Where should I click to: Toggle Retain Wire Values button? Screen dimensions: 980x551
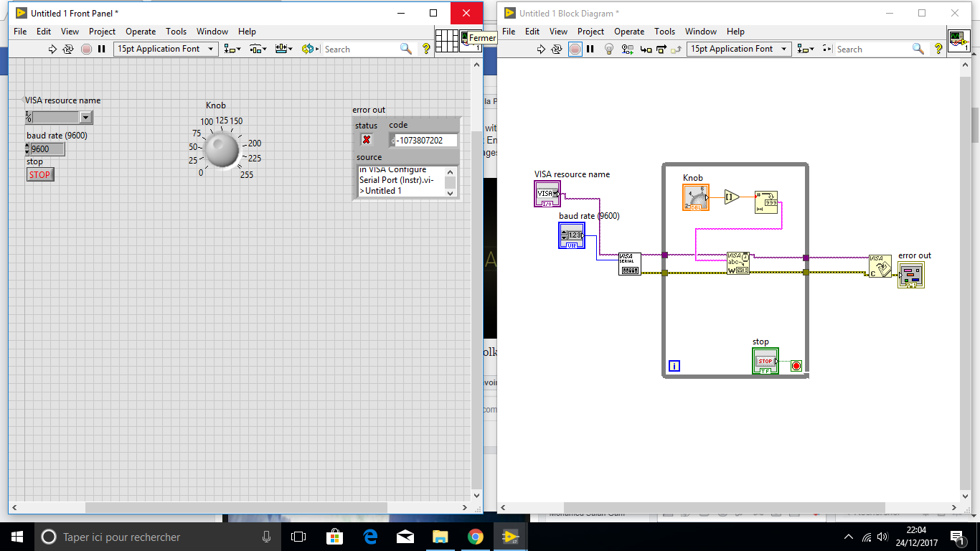pyautogui.click(x=628, y=49)
